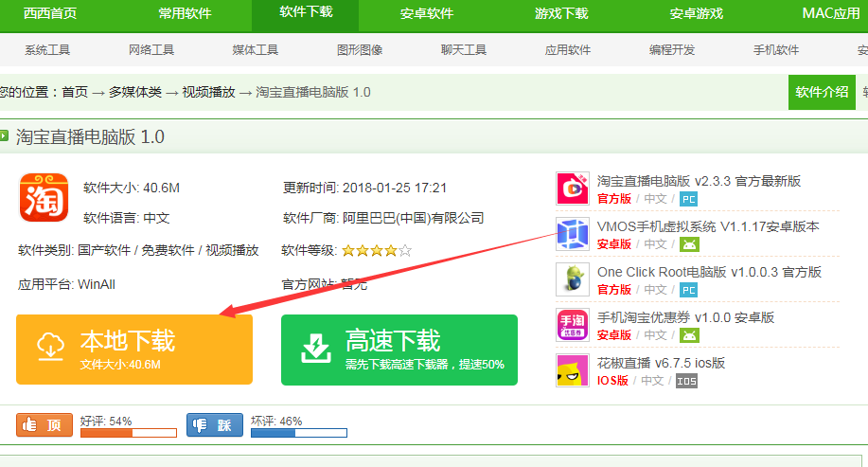Click the green square icon before the title
The width and height of the screenshot is (868, 467).
coord(4,135)
